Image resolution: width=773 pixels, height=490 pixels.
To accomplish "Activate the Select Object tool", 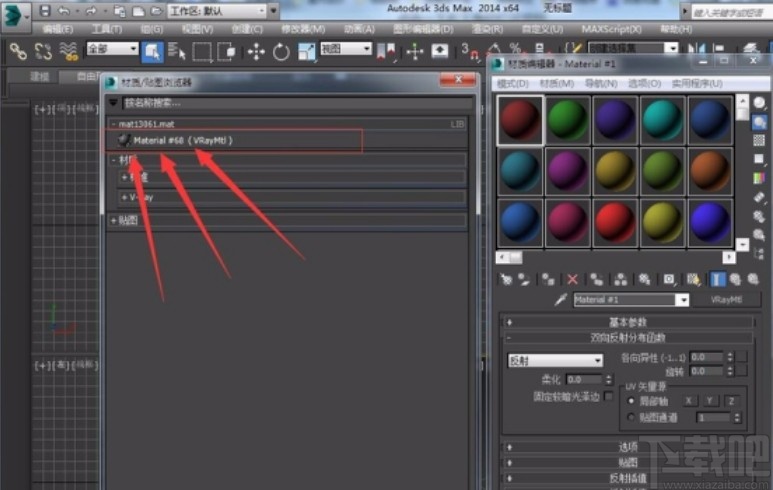I will pos(152,51).
